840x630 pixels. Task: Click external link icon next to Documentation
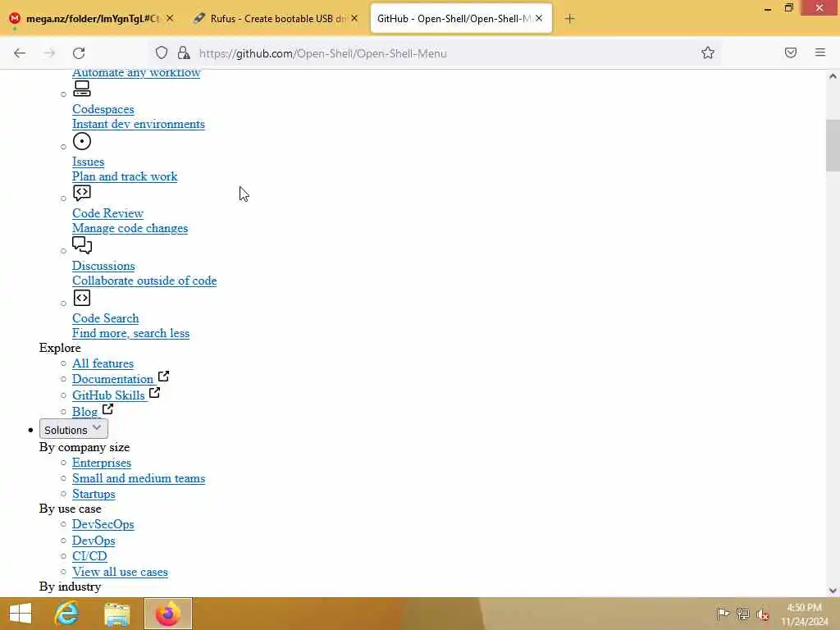163,377
